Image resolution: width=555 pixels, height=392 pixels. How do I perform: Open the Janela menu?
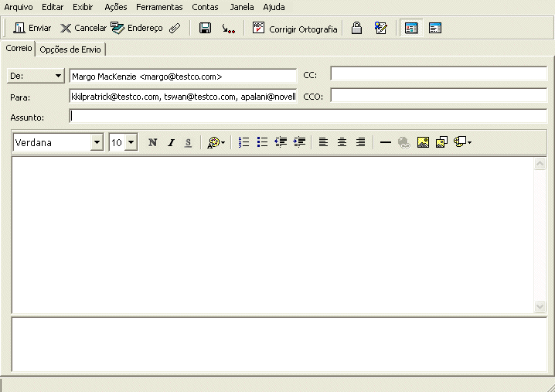coord(242,7)
